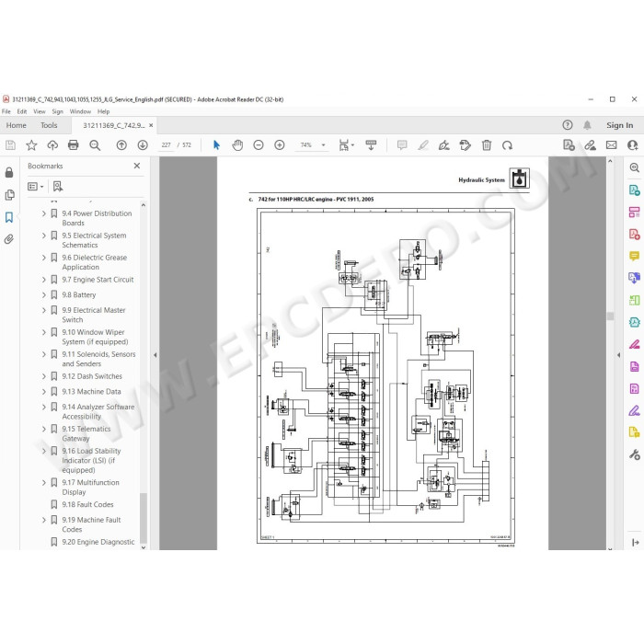Expand 9.5 Electrical System Schematics bookmark
644x644 pixels.
[44, 236]
